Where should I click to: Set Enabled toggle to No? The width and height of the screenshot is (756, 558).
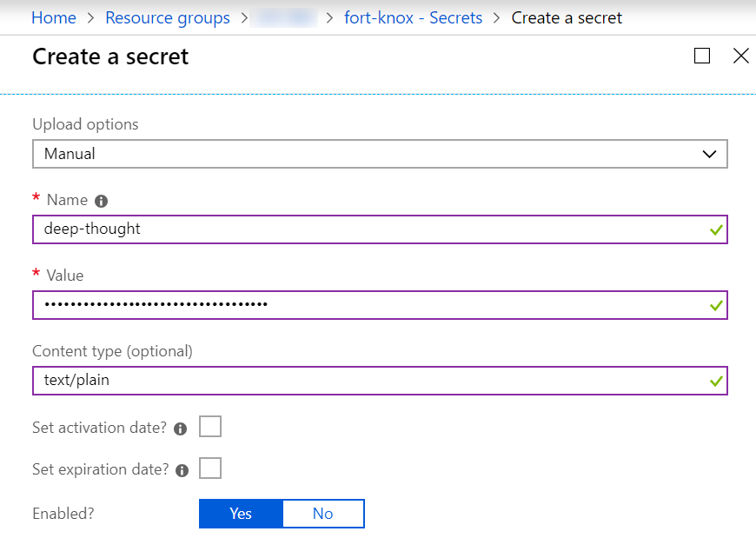(322, 514)
